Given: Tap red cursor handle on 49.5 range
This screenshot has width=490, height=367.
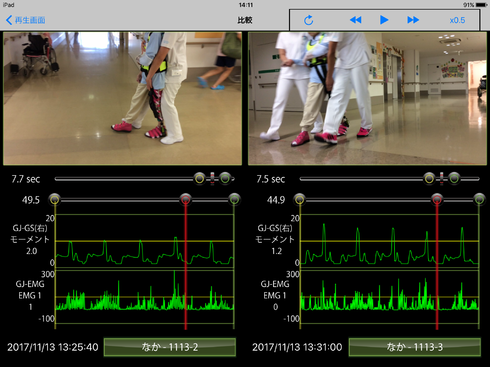Looking at the screenshot, I should pyautogui.click(x=186, y=200).
